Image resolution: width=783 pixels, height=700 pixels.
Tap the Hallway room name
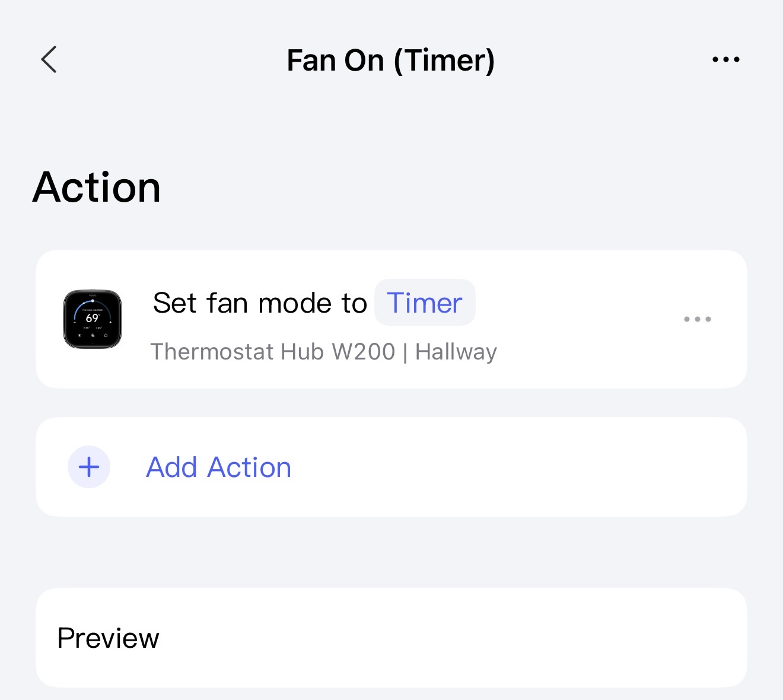click(x=456, y=352)
